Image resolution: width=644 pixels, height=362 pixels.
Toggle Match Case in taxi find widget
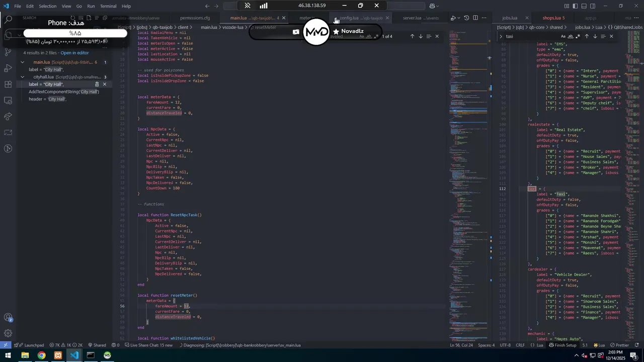click(563, 36)
